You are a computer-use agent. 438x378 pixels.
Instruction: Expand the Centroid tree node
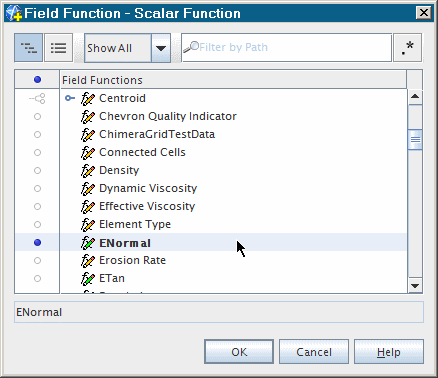pos(70,98)
